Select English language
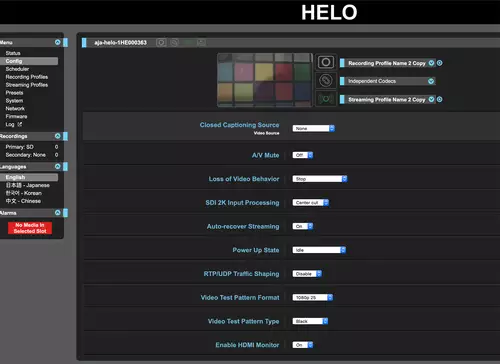 pos(29,177)
